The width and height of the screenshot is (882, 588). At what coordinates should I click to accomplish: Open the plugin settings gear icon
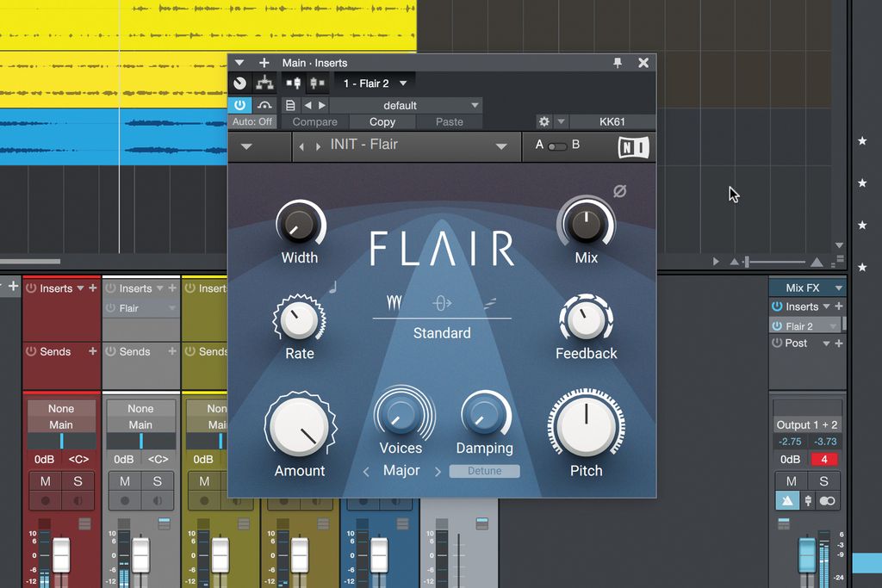pos(546,121)
